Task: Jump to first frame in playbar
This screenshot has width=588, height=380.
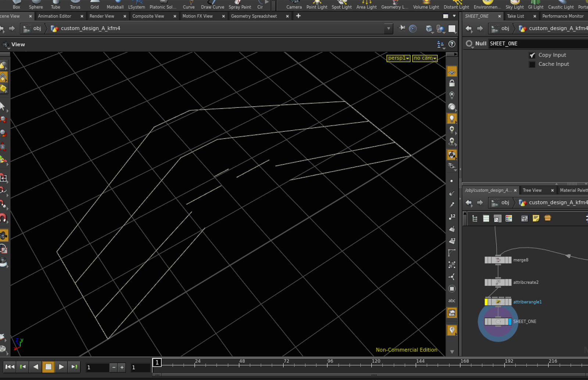Action: tap(10, 367)
